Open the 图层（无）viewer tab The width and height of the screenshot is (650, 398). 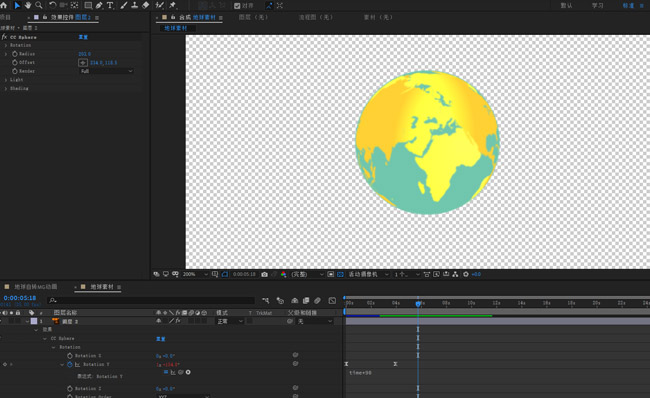point(253,17)
